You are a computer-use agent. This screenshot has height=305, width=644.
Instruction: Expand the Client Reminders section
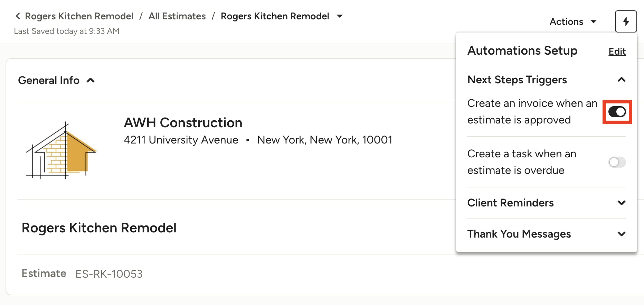[x=621, y=203]
